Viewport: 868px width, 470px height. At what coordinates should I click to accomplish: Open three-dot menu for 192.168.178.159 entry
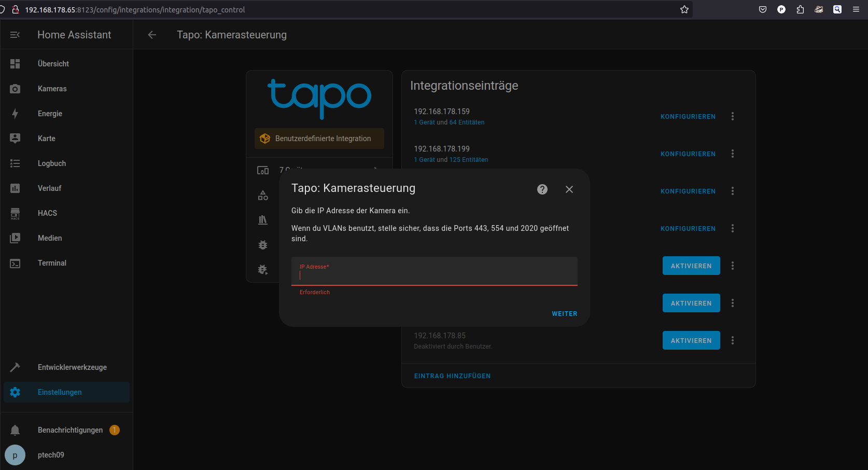point(733,116)
